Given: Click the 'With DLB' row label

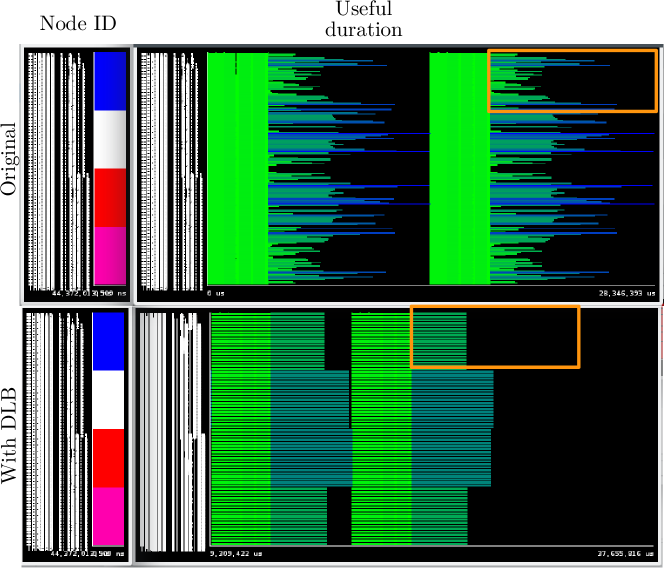Looking at the screenshot, I should [x=9, y=435].
